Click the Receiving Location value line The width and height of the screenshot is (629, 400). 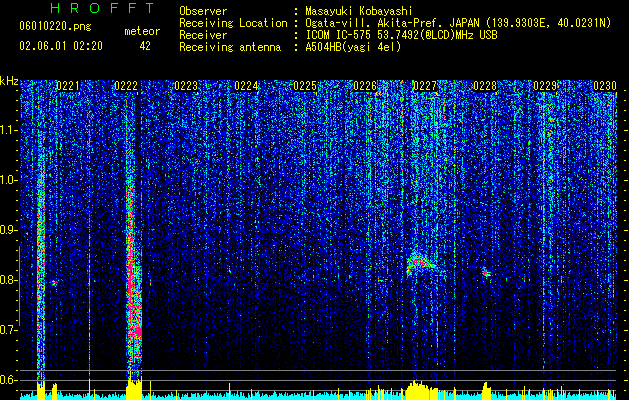point(458,23)
